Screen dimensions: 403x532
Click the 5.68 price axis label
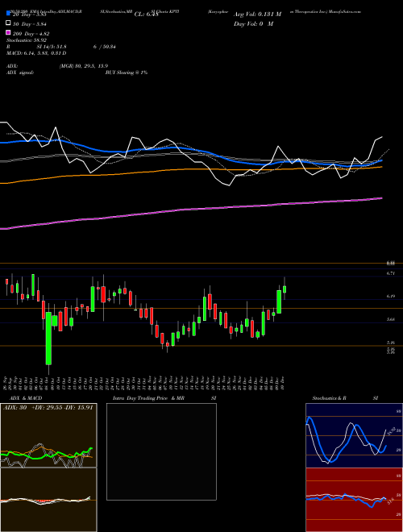(x=390, y=319)
